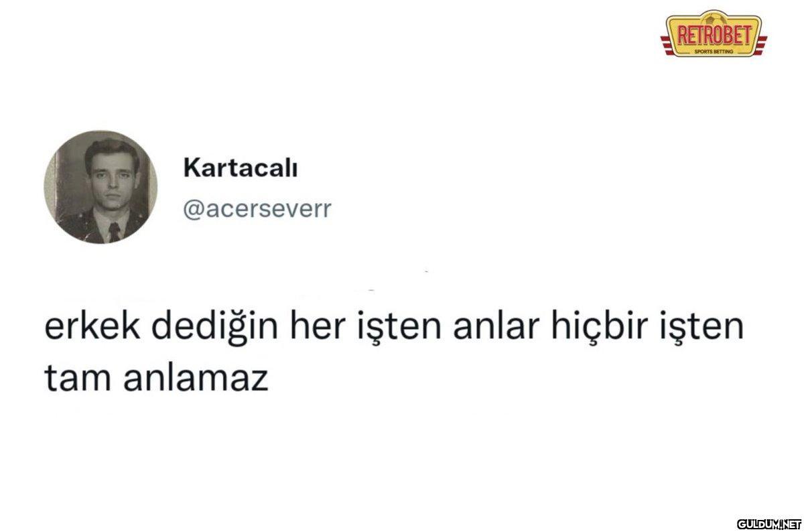Click the word anlamaz in the tweet
The image size is (804, 532).
195,377
